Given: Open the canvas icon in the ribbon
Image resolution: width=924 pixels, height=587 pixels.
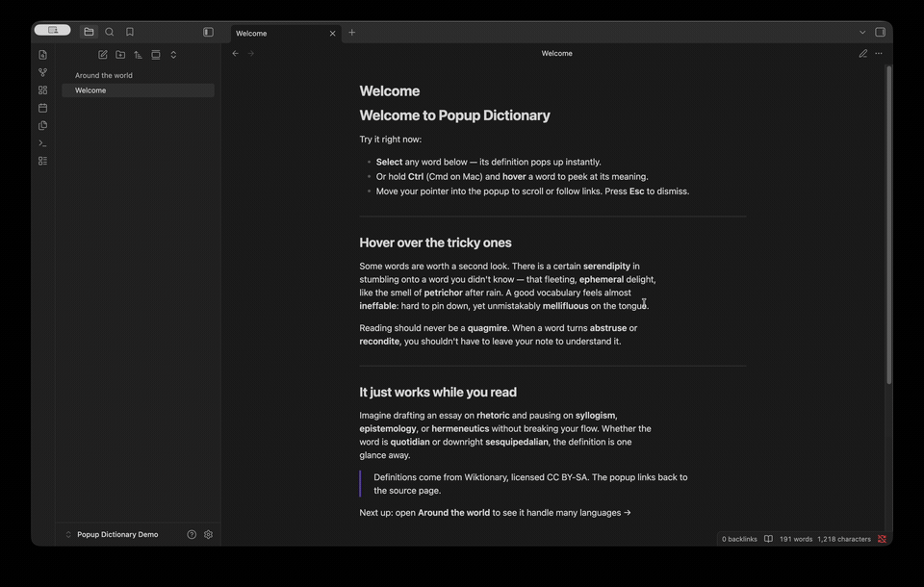Looking at the screenshot, I should [42, 90].
